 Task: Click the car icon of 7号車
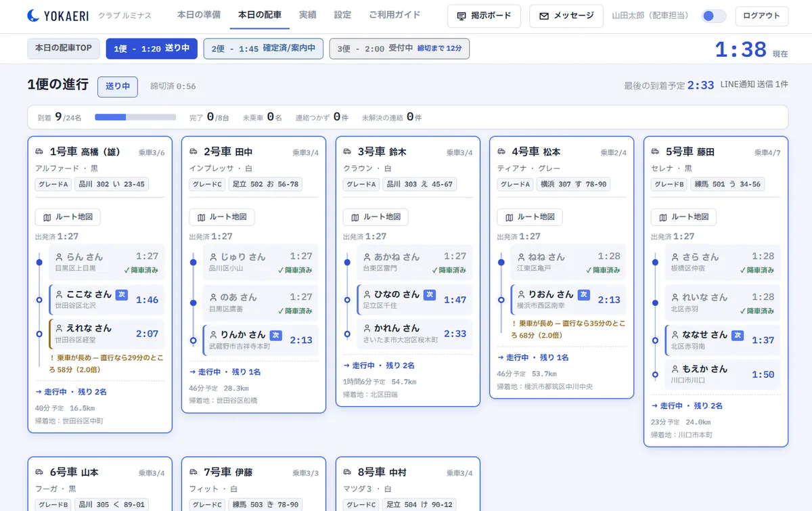pos(194,472)
